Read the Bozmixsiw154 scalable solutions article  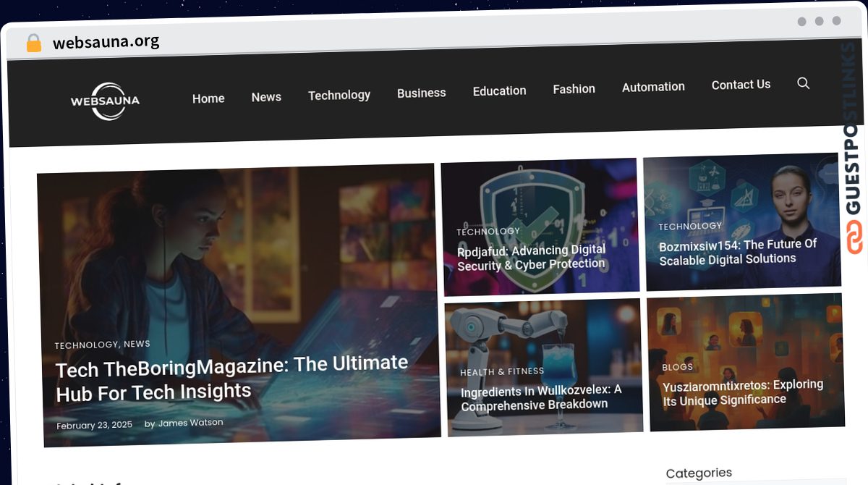tap(738, 252)
